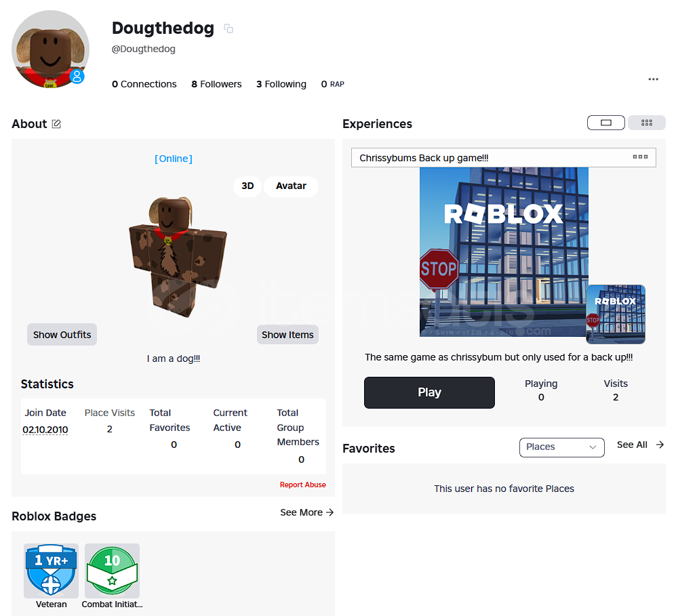Open the three-dot profile options menu
The width and height of the screenshot is (697, 616).
click(x=653, y=79)
